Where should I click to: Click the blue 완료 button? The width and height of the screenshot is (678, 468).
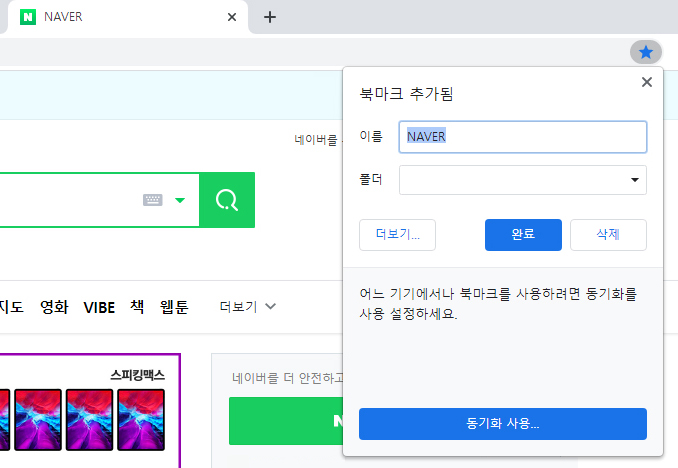coord(523,234)
